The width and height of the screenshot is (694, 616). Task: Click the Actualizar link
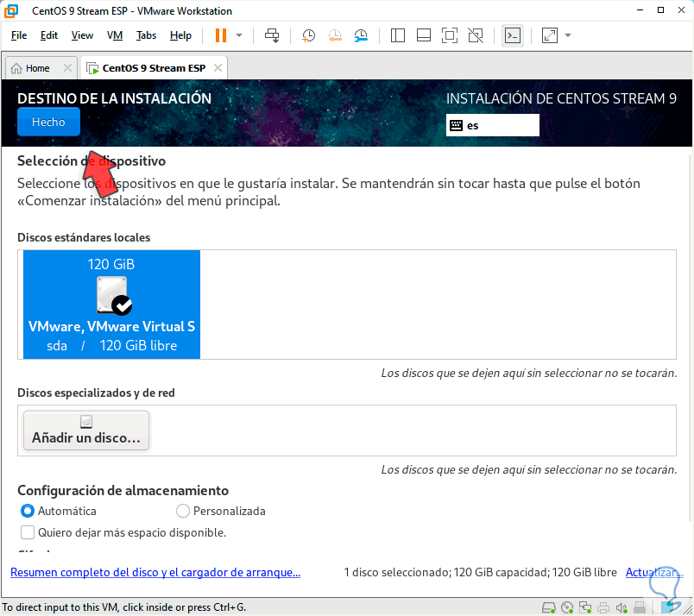[x=653, y=572]
